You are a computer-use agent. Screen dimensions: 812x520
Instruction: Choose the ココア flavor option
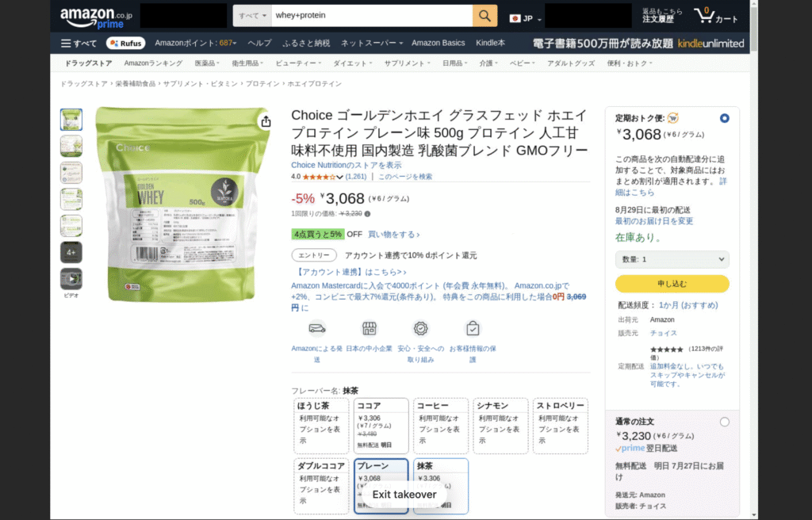tap(381, 426)
